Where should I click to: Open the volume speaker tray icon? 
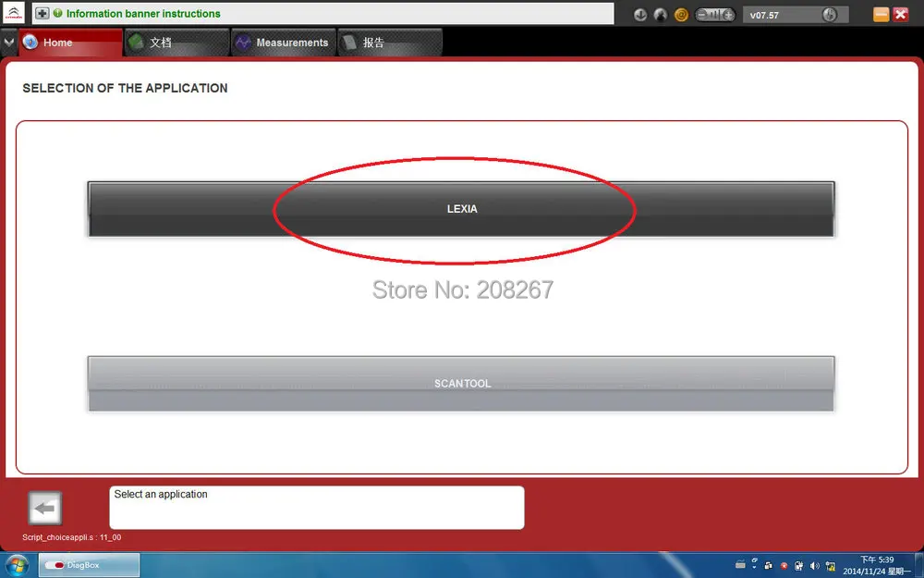[x=815, y=566]
